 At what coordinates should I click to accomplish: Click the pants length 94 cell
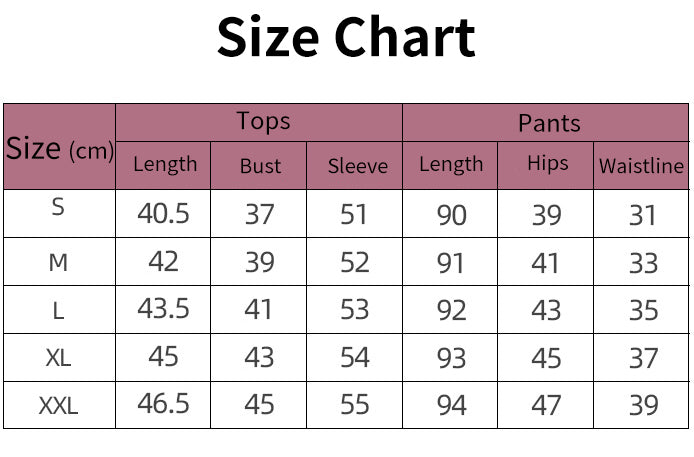(451, 405)
